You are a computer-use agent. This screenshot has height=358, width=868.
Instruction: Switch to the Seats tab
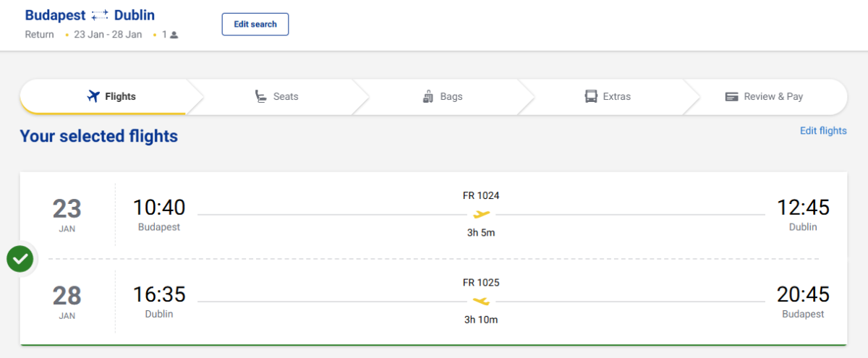[x=286, y=97]
